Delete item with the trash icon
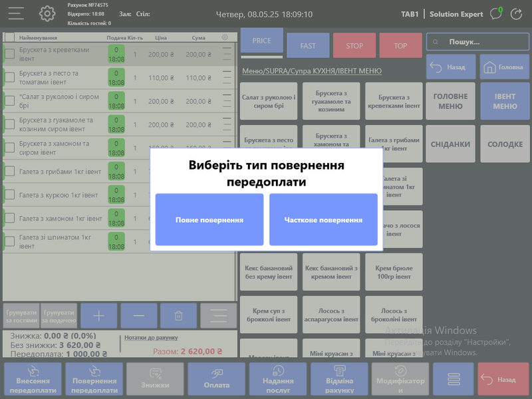The width and height of the screenshot is (532, 399). (x=178, y=315)
